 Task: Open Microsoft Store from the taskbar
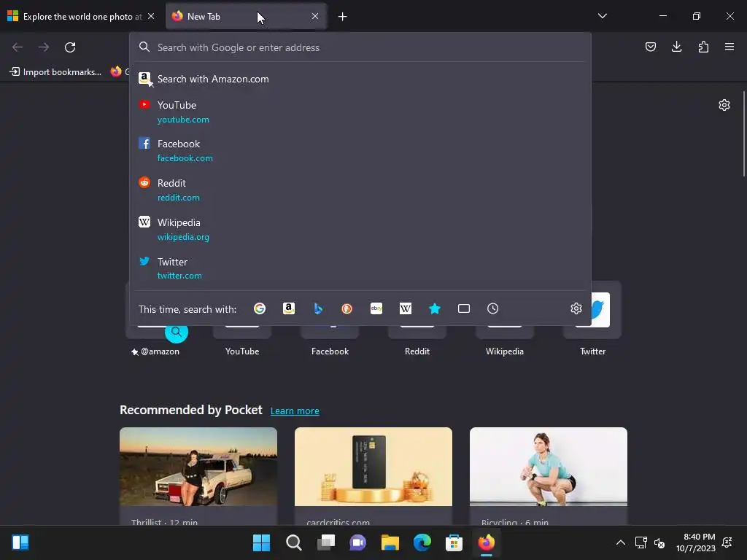454,542
